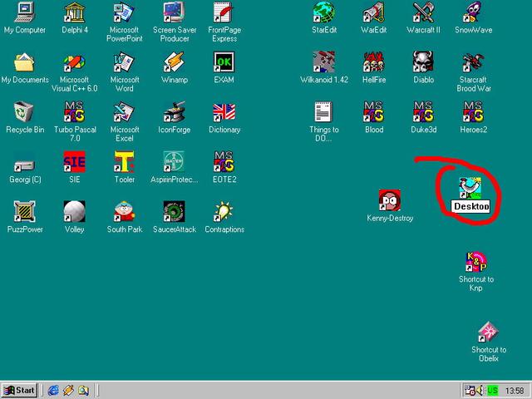
Task: Click the 13:58 taskbar clock
Action: 515,391
